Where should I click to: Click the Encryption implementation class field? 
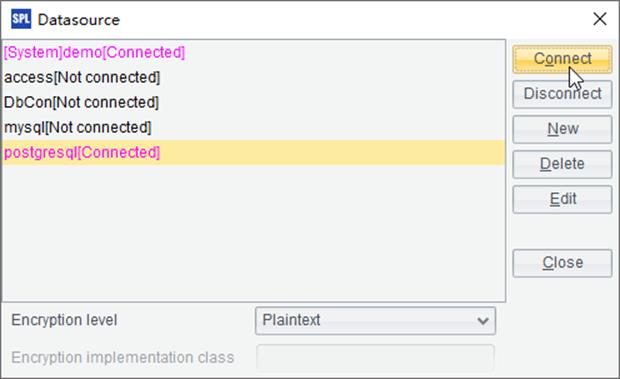375,357
